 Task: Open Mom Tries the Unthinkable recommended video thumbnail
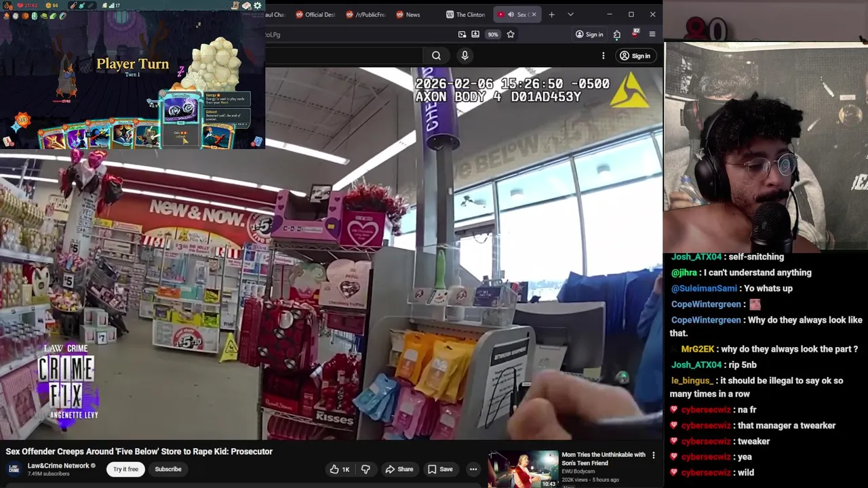tap(523, 469)
